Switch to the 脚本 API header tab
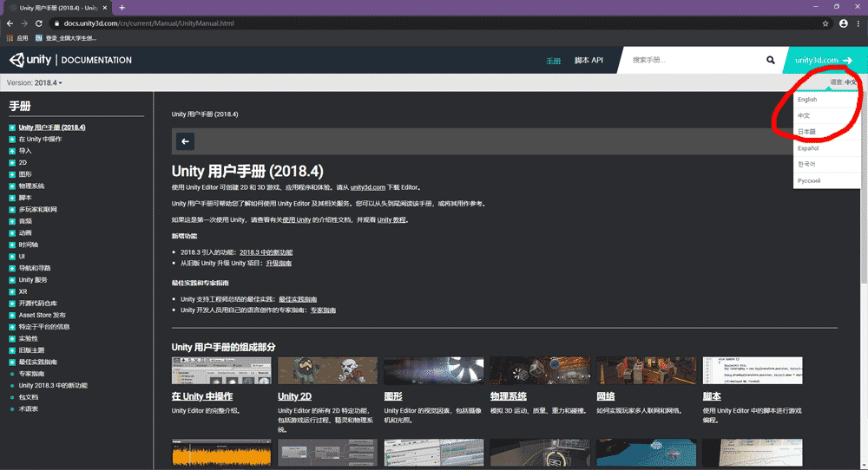868x470 pixels. pos(589,61)
